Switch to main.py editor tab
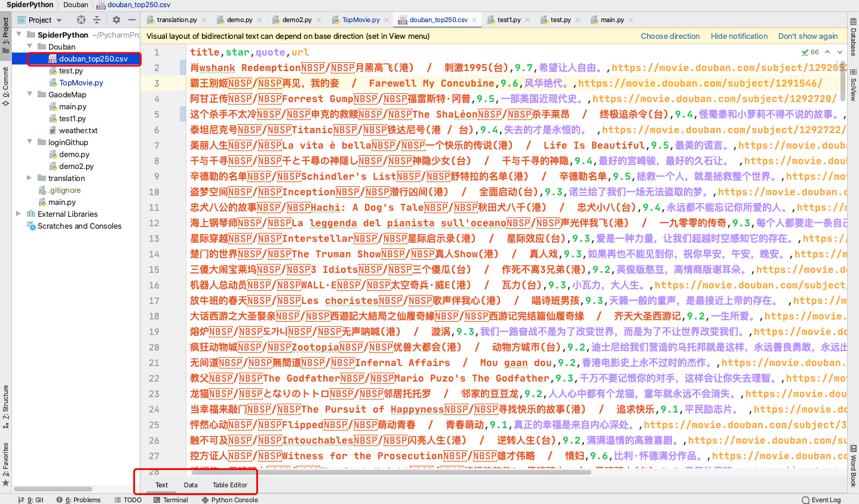The width and height of the screenshot is (859, 504). [x=612, y=20]
